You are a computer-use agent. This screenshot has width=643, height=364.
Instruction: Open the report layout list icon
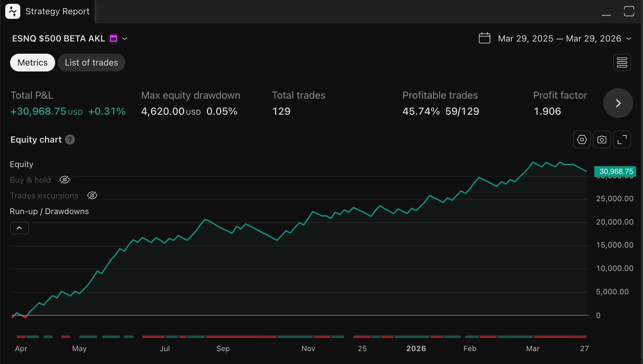(x=622, y=62)
